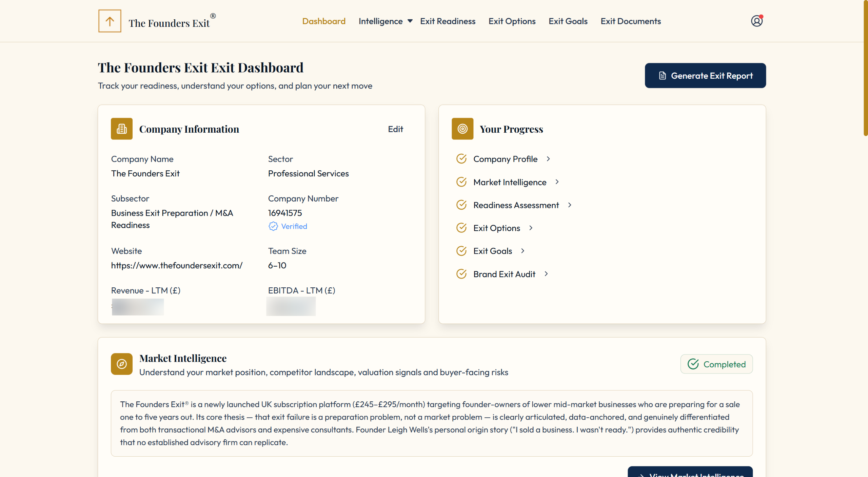
Task: Open the Exit Options progress chevron
Action: [x=531, y=228]
